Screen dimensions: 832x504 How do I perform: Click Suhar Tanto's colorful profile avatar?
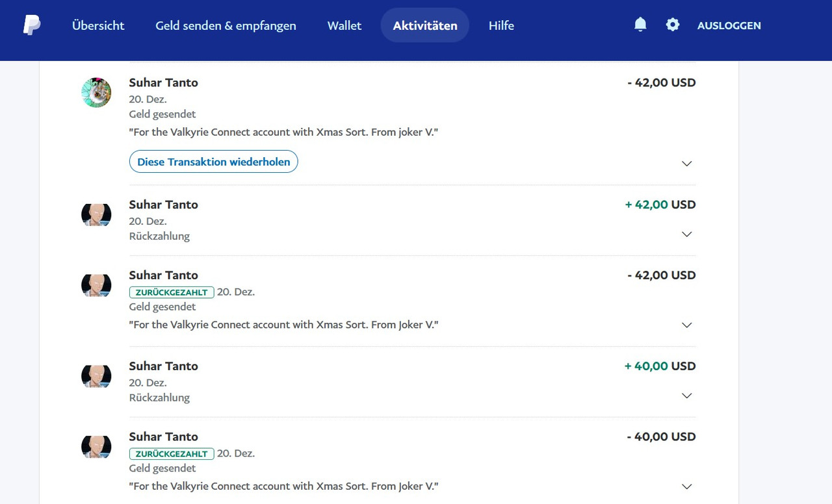(x=96, y=92)
